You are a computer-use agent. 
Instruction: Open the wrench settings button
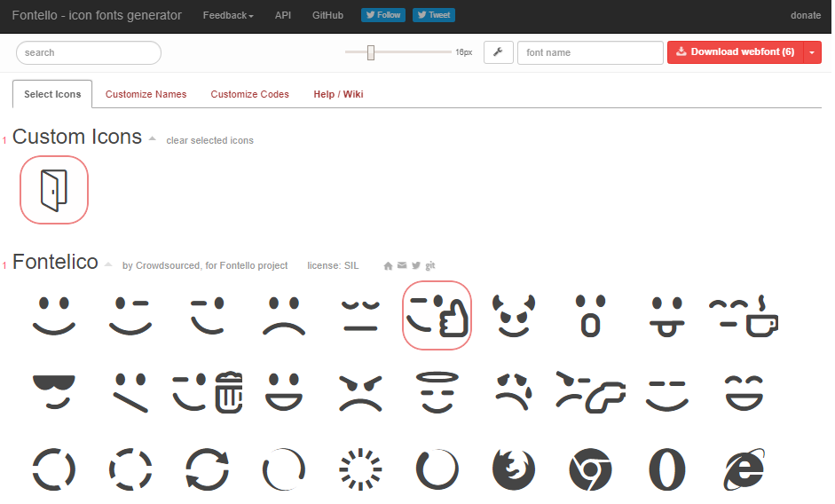click(x=499, y=52)
